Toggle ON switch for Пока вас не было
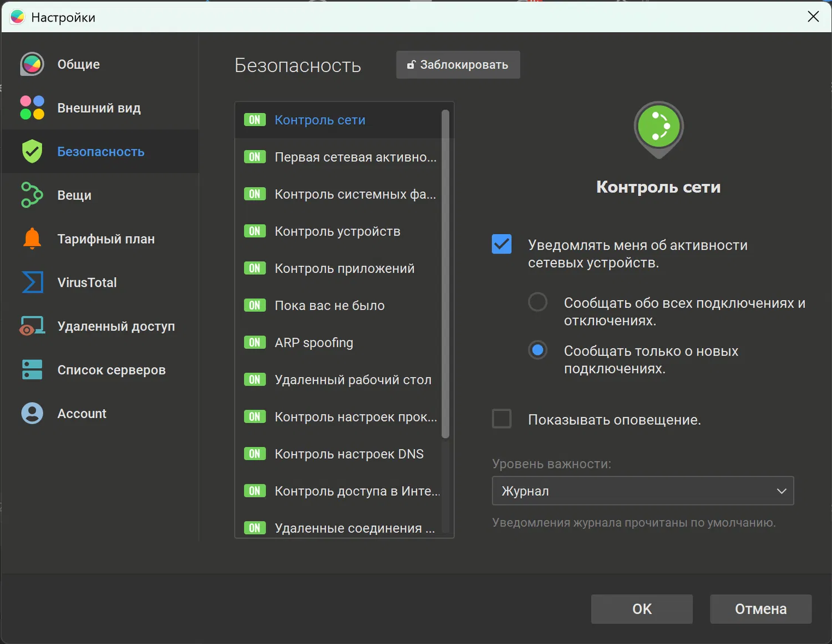 [x=255, y=306]
